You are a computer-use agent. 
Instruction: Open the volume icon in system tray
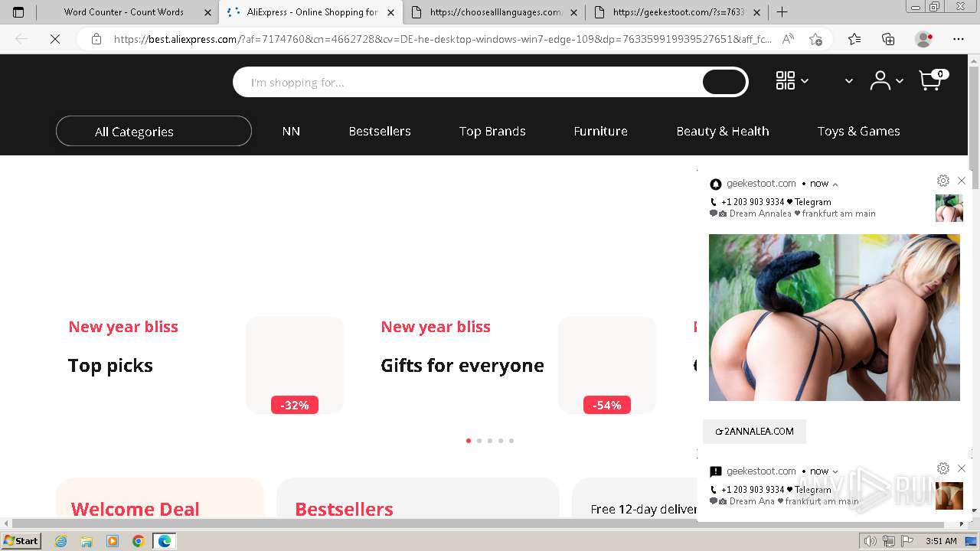pyautogui.click(x=871, y=541)
